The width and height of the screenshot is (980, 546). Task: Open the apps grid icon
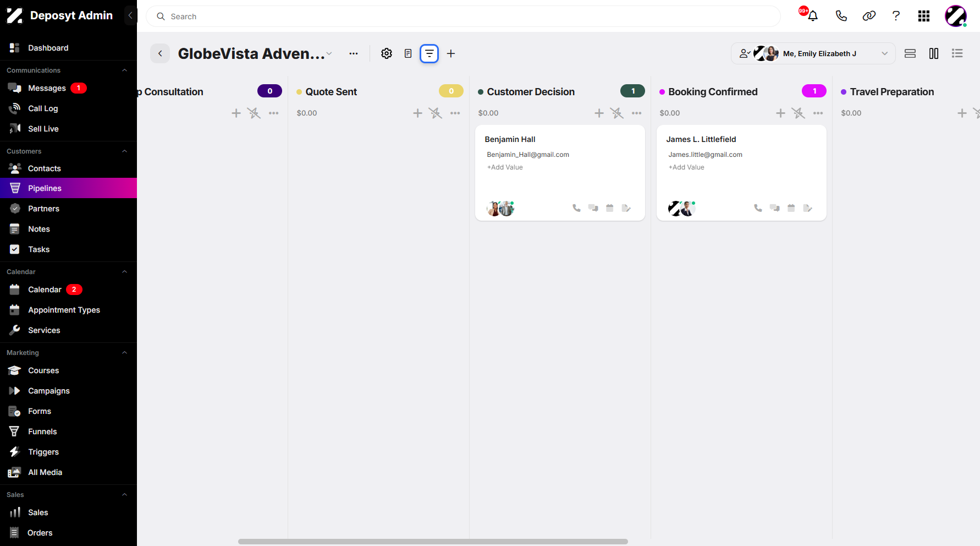pos(924,16)
